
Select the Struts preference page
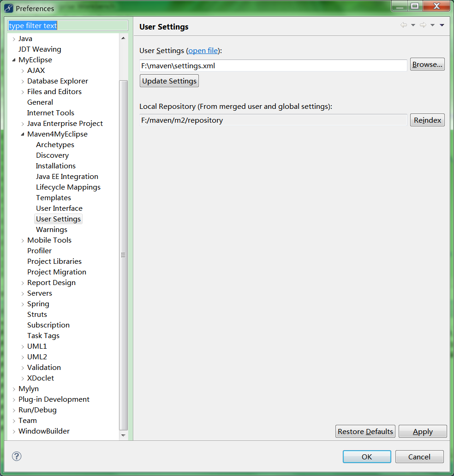click(37, 315)
